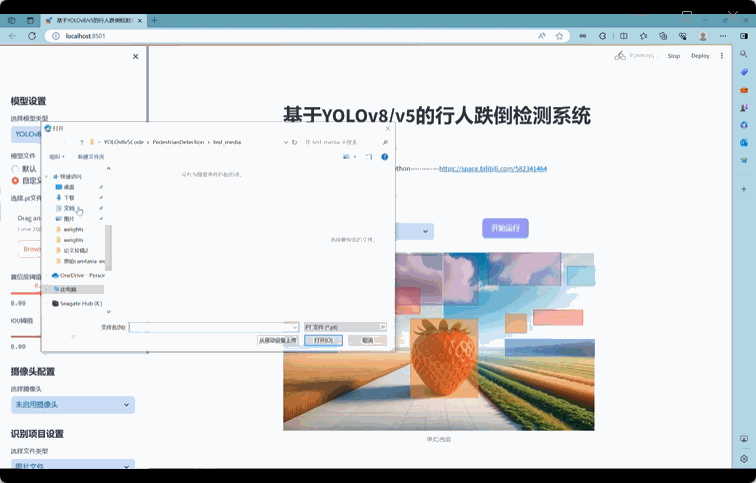Click the new folder command

pos(91,157)
